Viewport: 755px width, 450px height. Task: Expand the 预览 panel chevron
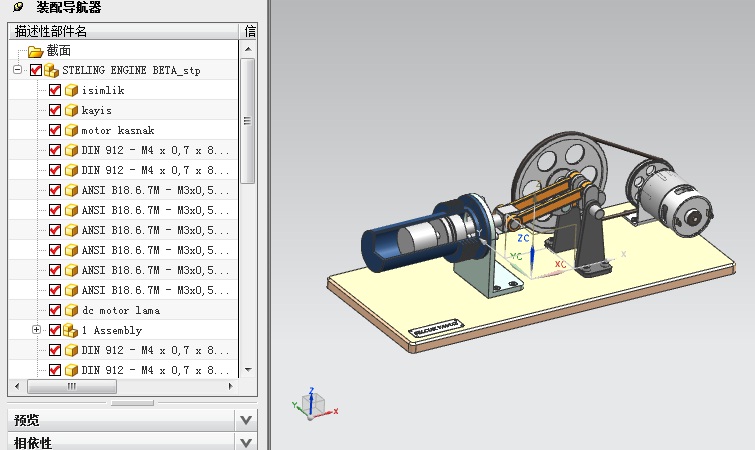click(246, 420)
